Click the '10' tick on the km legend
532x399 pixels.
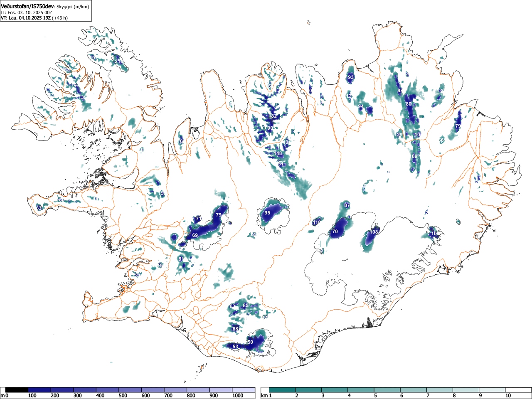(x=508, y=396)
